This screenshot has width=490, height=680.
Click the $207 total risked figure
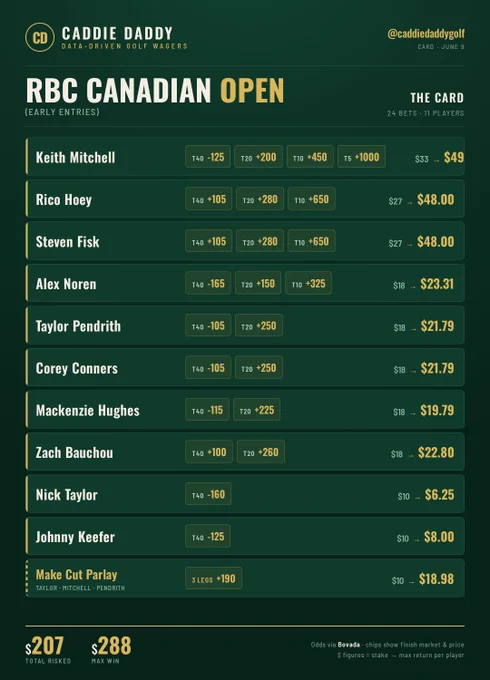pos(45,646)
